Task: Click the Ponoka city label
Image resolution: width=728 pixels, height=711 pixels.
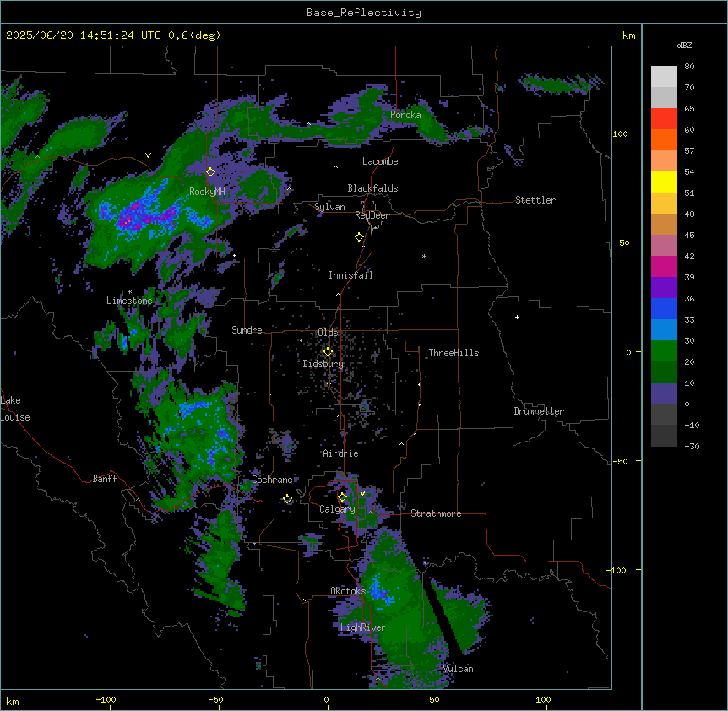Action: 405,115
